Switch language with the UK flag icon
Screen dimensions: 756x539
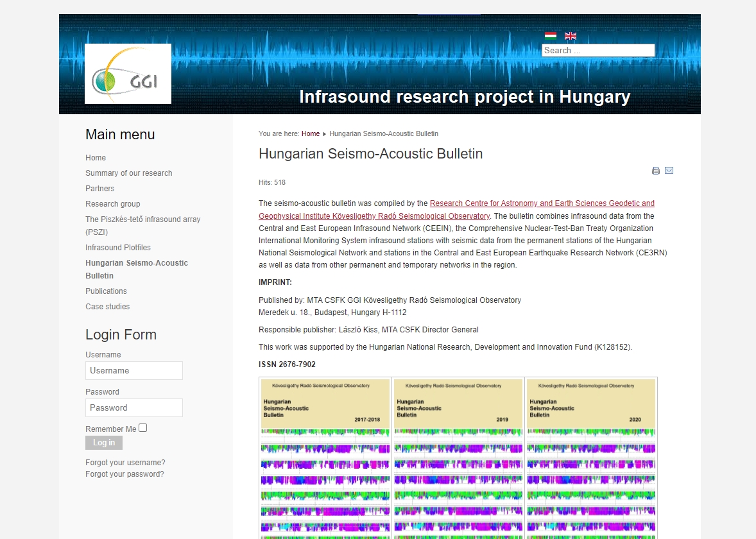tap(571, 36)
